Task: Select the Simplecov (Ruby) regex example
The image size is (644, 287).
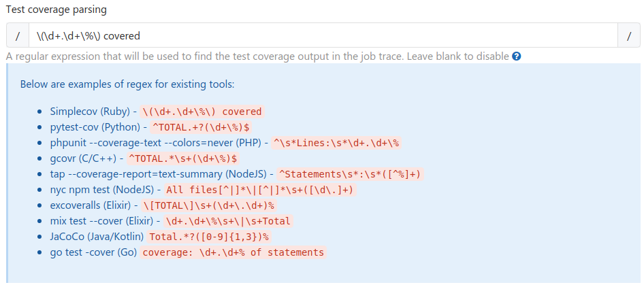Action: click(x=202, y=112)
